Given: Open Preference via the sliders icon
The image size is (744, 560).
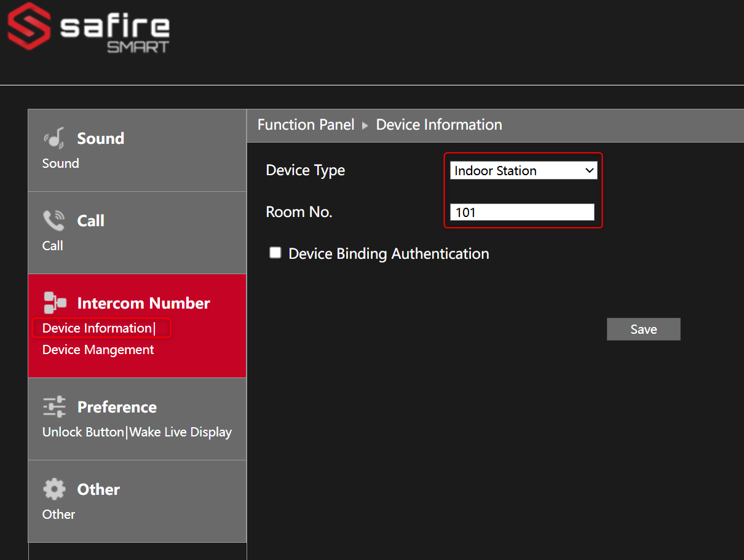Looking at the screenshot, I should [54, 407].
